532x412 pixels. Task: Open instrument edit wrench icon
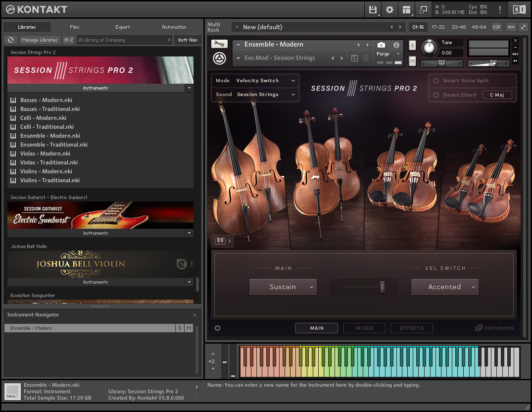point(219,44)
